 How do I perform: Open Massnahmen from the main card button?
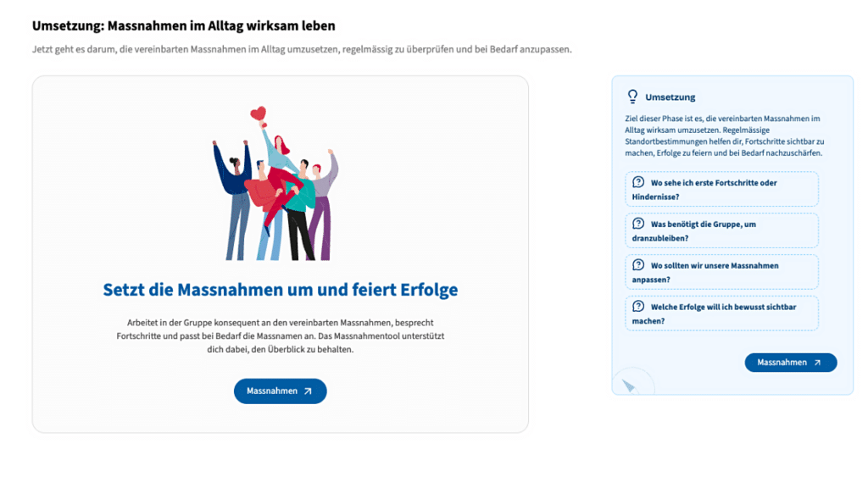(280, 391)
